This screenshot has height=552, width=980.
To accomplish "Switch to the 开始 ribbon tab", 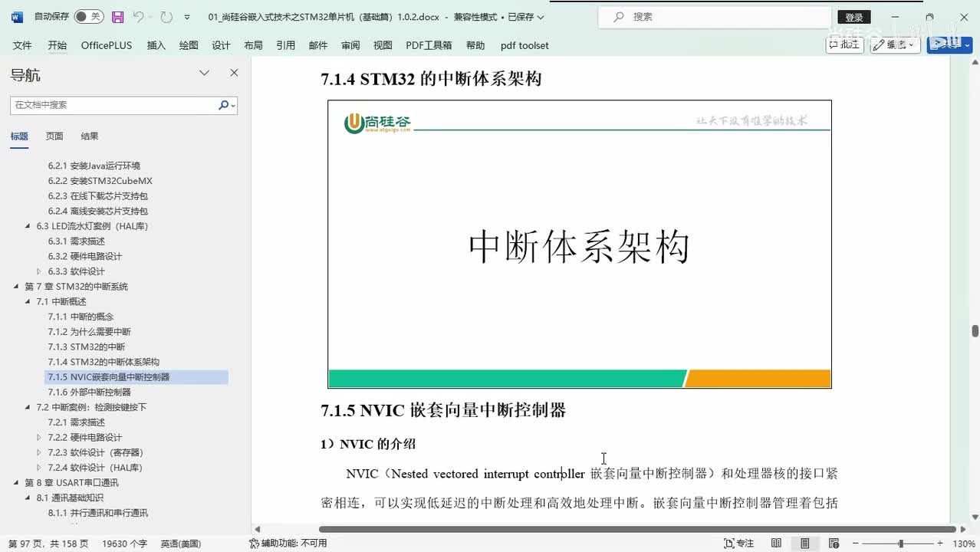I will tap(57, 45).
